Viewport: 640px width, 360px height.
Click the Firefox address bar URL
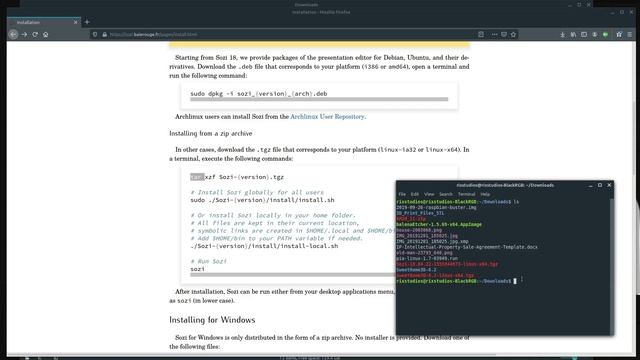pyautogui.click(x=153, y=35)
